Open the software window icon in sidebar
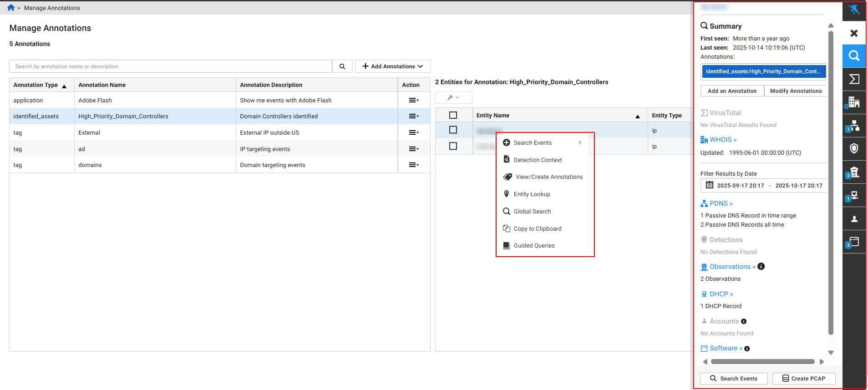The width and height of the screenshot is (868, 390). [x=854, y=242]
